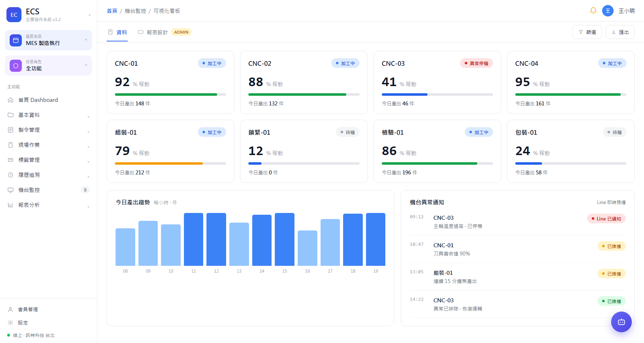Open 首頁 Dashboard menu item
The width and height of the screenshot is (644, 343).
49,100
